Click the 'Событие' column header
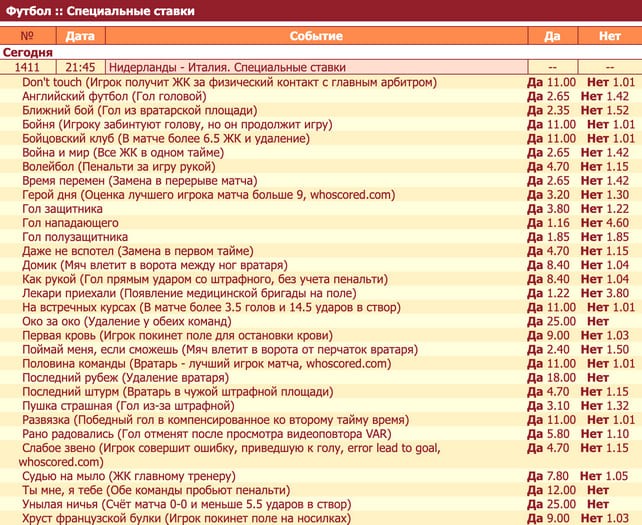Viewport: 642px width, 525px height. tap(316, 35)
